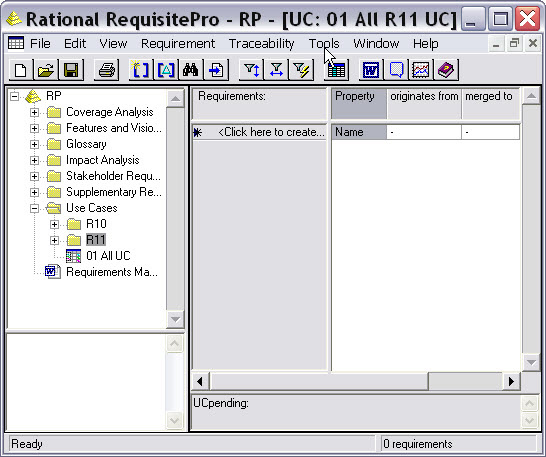Print using the printer toolbar icon
Screen dimensions: 546x457
click(107, 70)
